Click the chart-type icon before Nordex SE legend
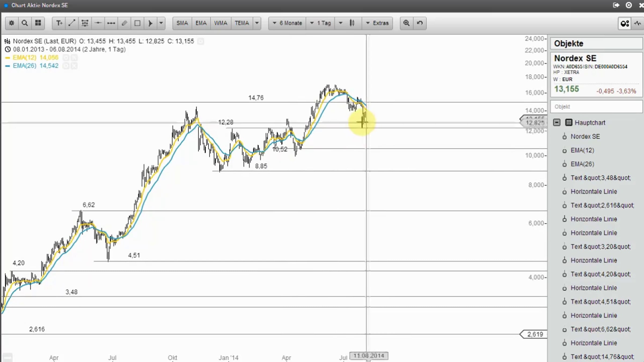This screenshot has width=644, height=362. 7,41
